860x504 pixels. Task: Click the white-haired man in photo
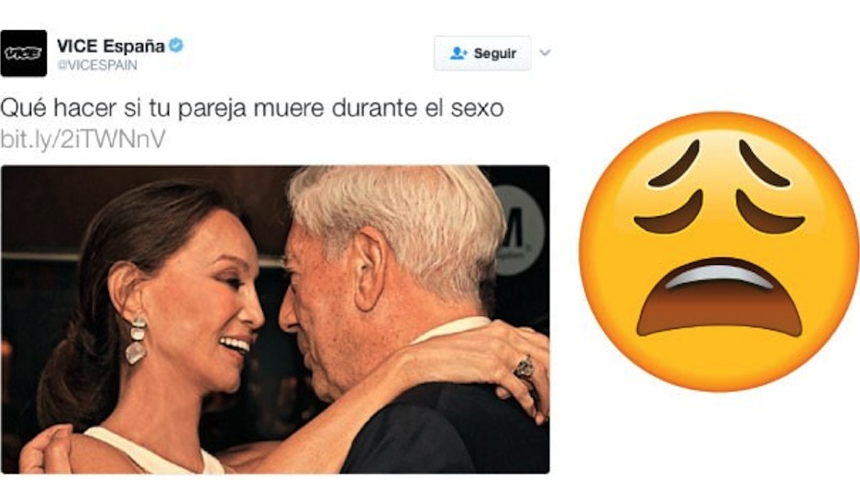pyautogui.click(x=403, y=307)
